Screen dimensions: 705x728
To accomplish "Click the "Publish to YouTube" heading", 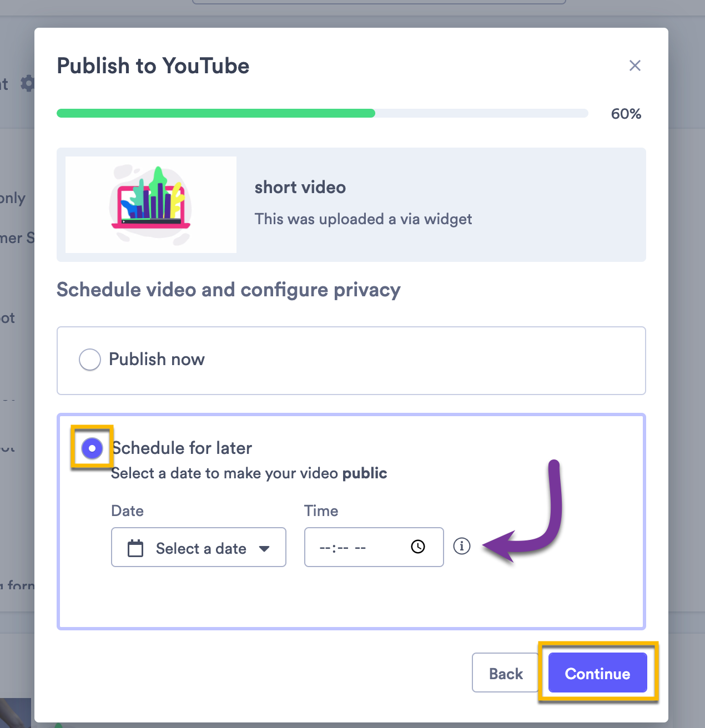I will pos(153,66).
